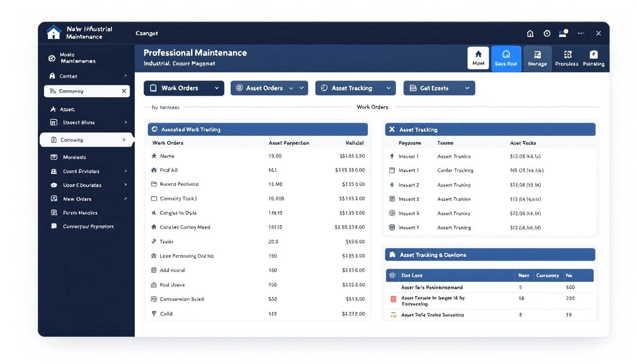637x364 pixels.
Task: Click the home icon in the title bar
Action: pyautogui.click(x=530, y=33)
